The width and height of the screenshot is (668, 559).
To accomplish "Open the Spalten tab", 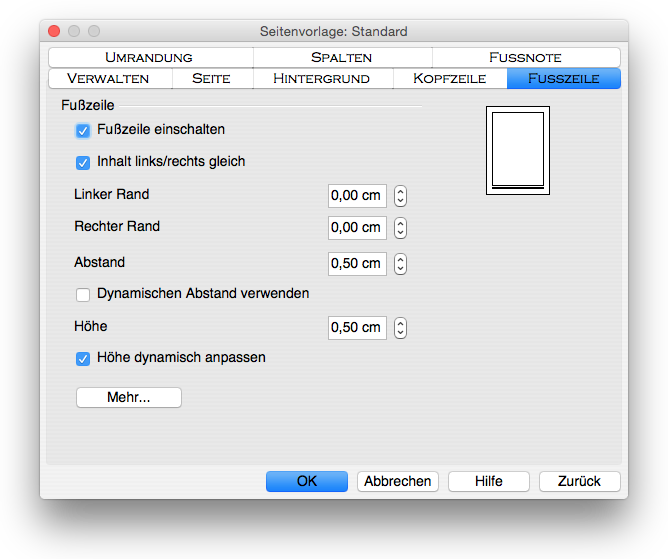I will click(x=341, y=57).
